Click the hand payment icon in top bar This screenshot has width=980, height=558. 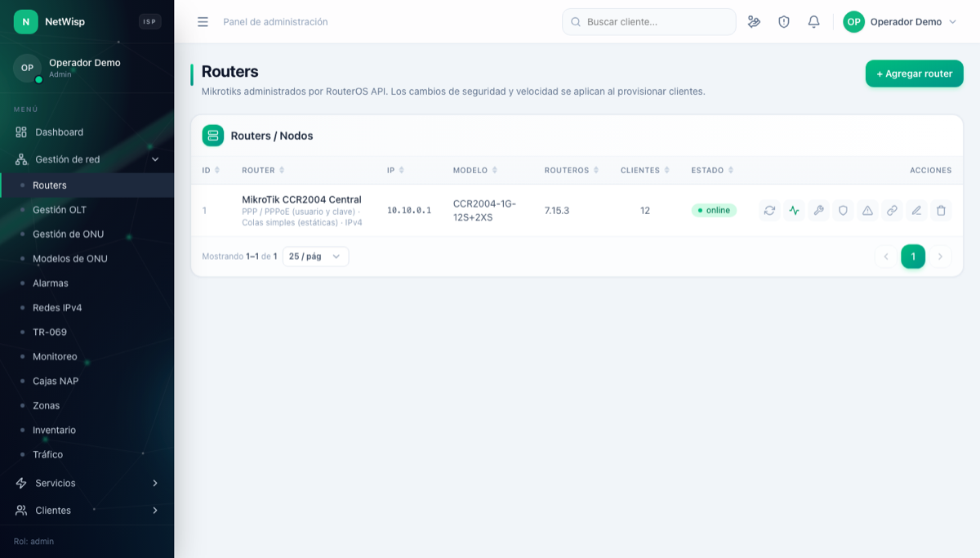[754, 22]
